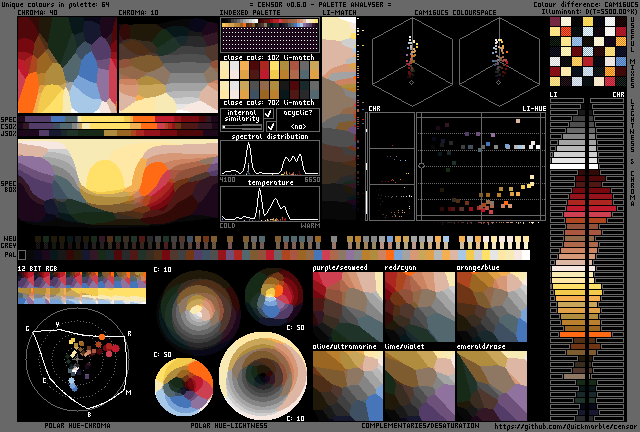Image resolution: width=640 pixels, height=432 pixels.
Task: Click the '4100' spectral axis value
Action: (227, 180)
